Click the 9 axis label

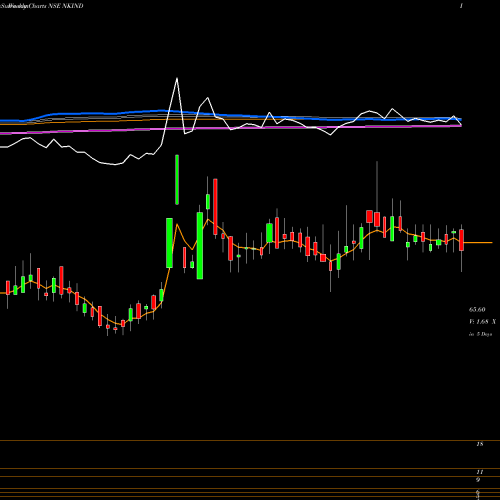[478, 480]
